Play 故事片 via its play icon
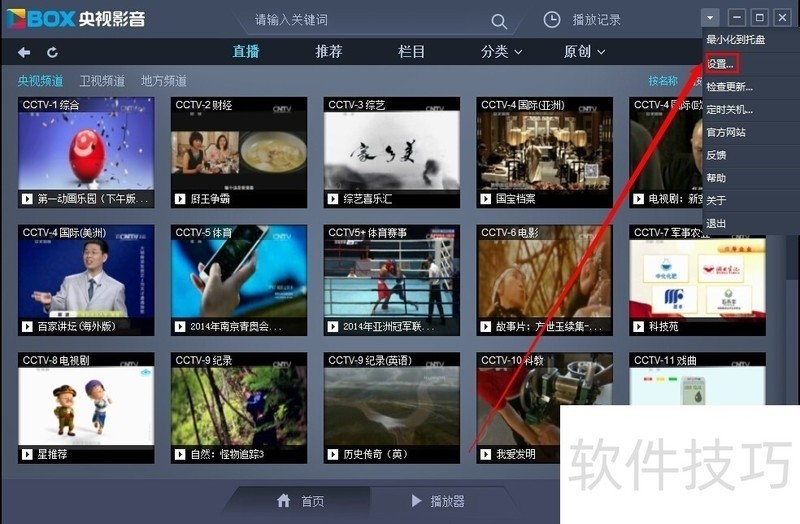Viewport: 800px width, 524px height. (486, 327)
